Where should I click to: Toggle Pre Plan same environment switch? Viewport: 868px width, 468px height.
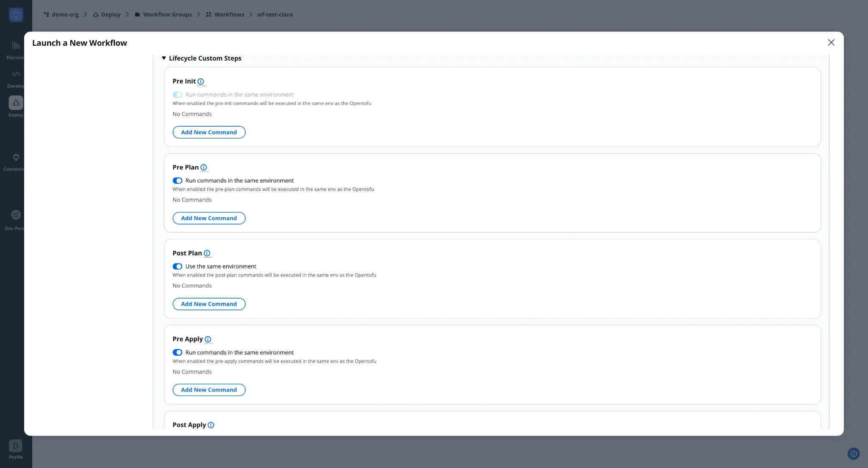(x=177, y=180)
